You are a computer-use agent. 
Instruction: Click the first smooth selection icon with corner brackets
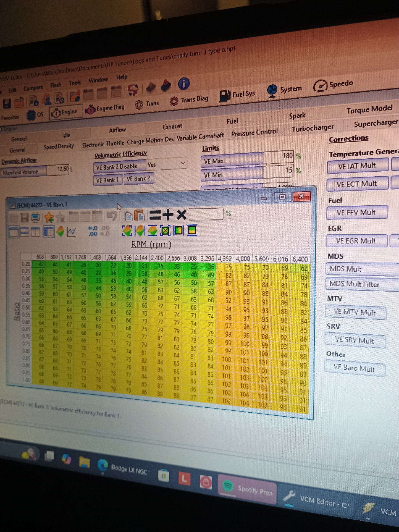pyautogui.click(x=127, y=230)
